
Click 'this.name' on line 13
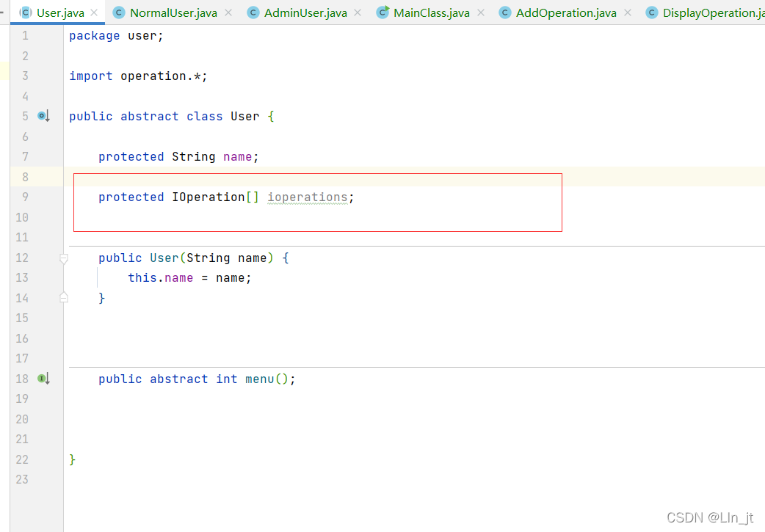161,278
